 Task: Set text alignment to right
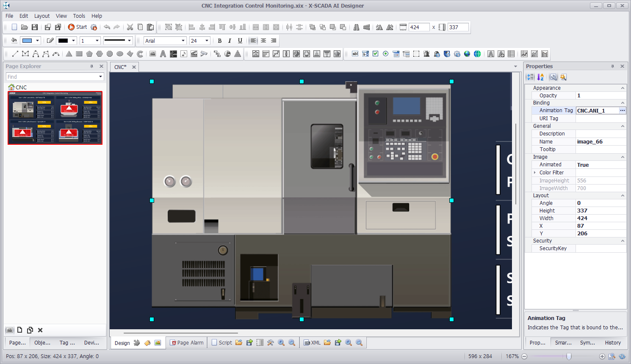274,41
